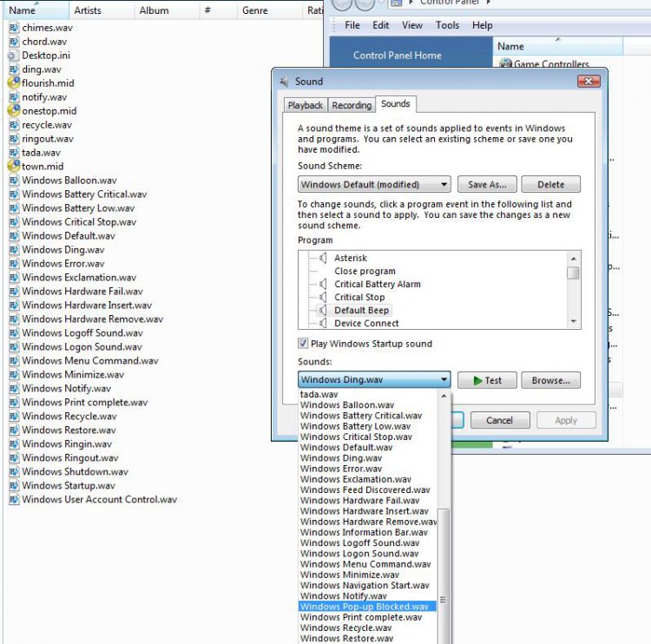Click the Windows User Account Control.wav file icon
The width and height of the screenshot is (651, 644).
point(14,500)
